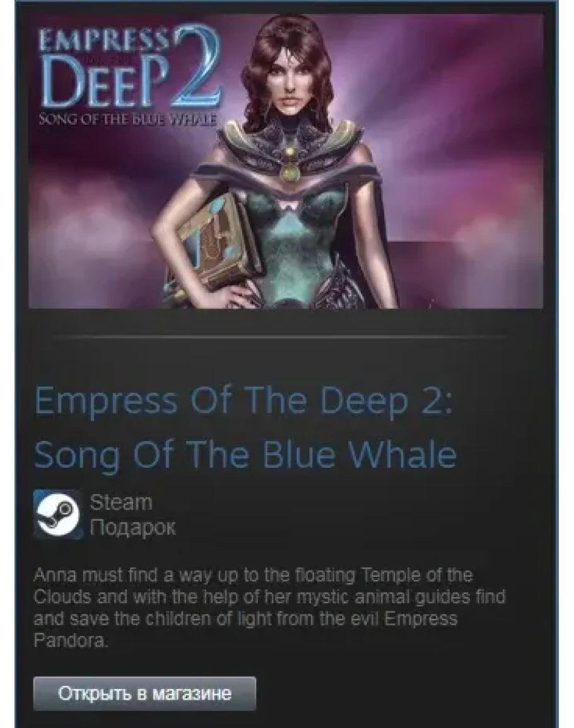Open the store via Открыть в магазине button

click(x=144, y=693)
